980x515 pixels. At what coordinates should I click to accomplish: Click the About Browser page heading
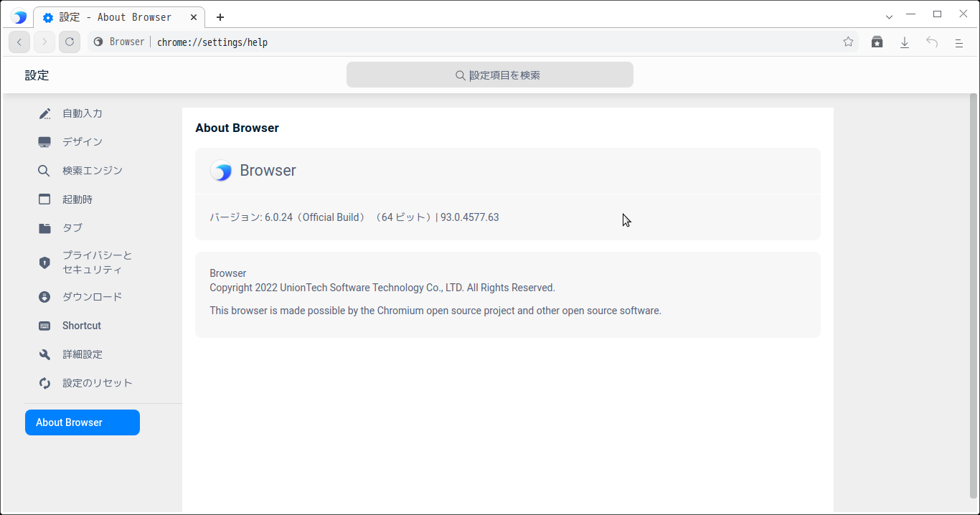tap(237, 128)
